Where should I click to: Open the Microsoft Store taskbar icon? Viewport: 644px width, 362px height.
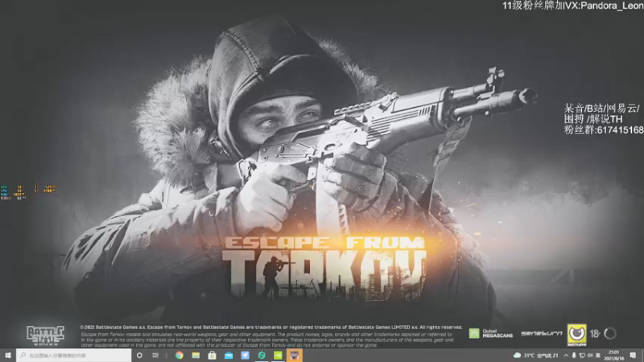213,356
